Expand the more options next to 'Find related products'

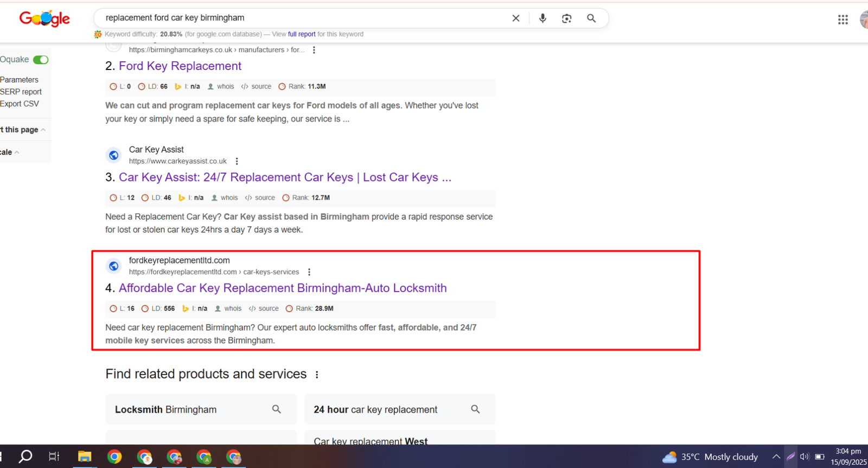coord(317,375)
